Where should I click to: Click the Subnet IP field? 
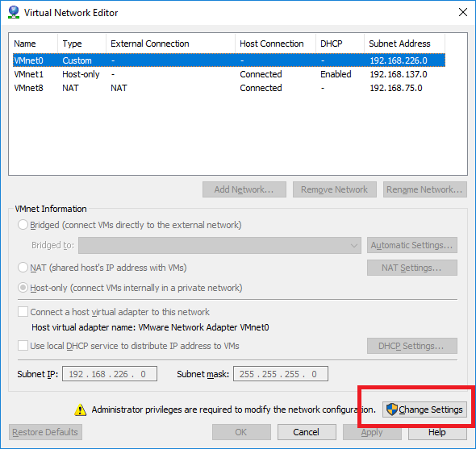click(x=110, y=374)
